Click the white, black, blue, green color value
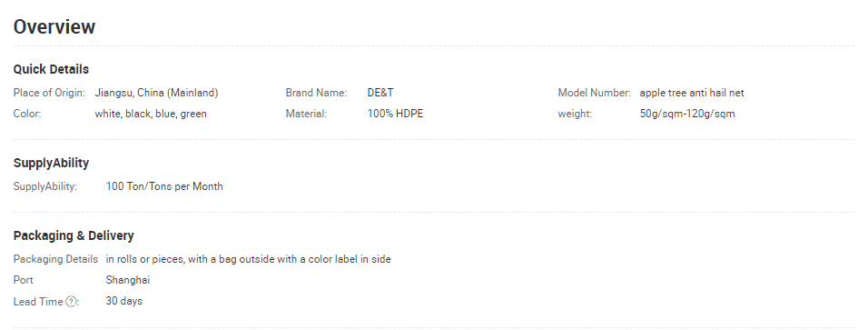Screen dimensions: 868x330 pos(151,114)
